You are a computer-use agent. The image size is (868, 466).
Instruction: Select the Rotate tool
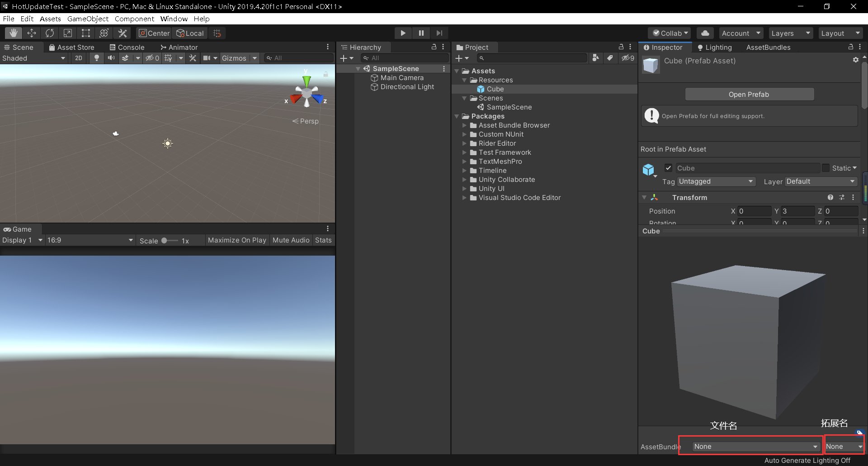point(50,33)
